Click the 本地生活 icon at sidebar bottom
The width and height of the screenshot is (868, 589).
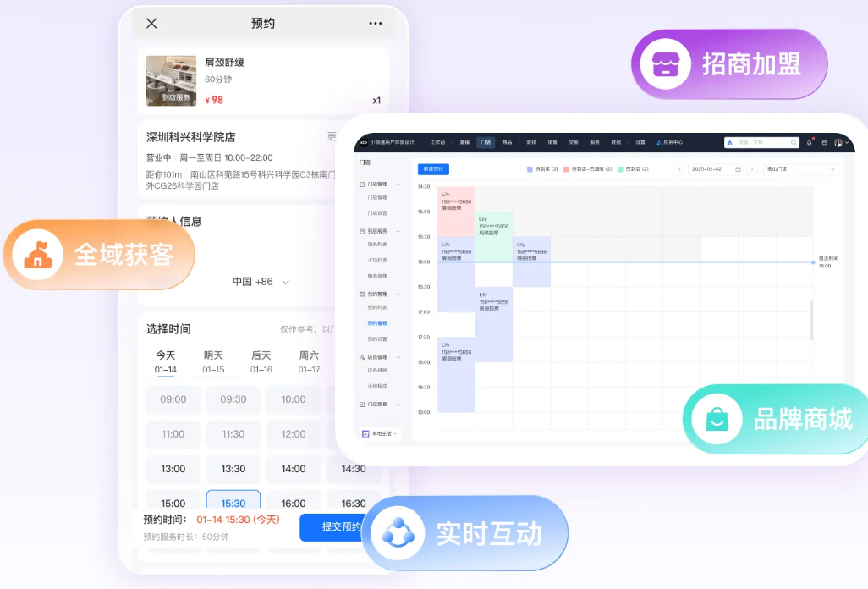click(365, 432)
